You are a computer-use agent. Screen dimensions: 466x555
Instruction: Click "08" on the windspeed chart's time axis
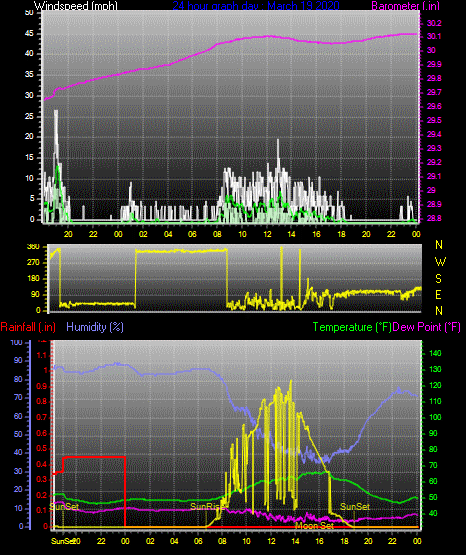[217, 234]
